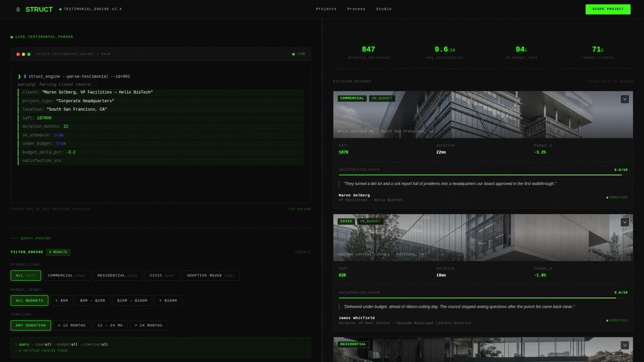Open the Studio nav item
Image resolution: width=644 pixels, height=362 pixels.
point(384,9)
